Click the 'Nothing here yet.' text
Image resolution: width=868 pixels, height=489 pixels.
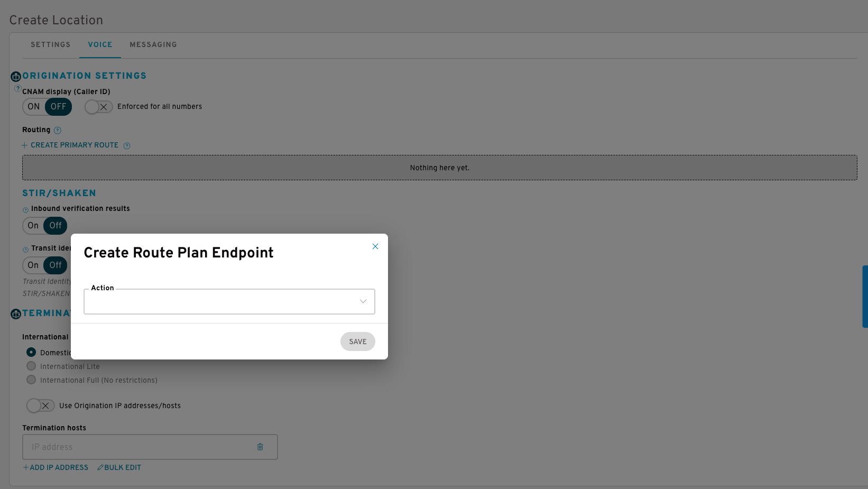440,168
